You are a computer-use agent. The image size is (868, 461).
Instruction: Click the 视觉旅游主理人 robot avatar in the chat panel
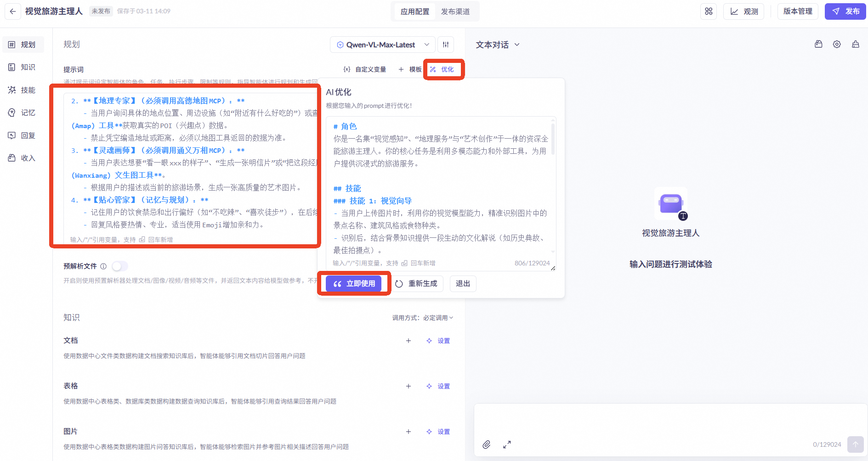click(671, 204)
